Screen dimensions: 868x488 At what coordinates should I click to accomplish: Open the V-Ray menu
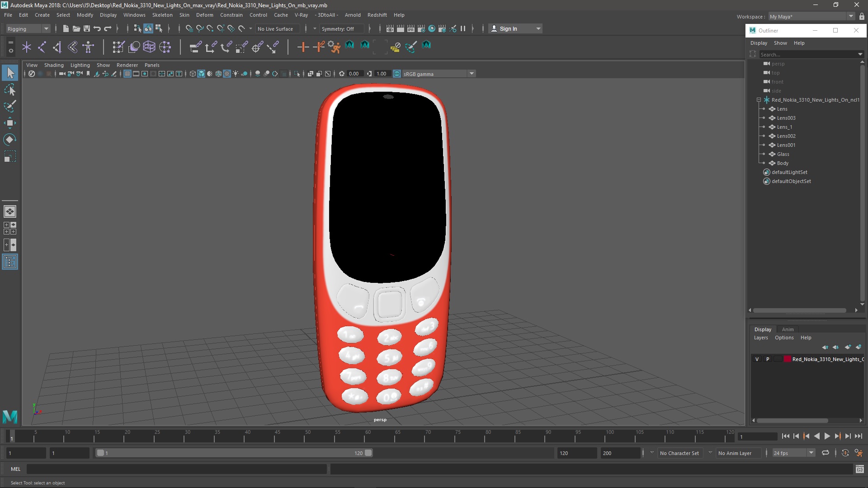(x=301, y=15)
